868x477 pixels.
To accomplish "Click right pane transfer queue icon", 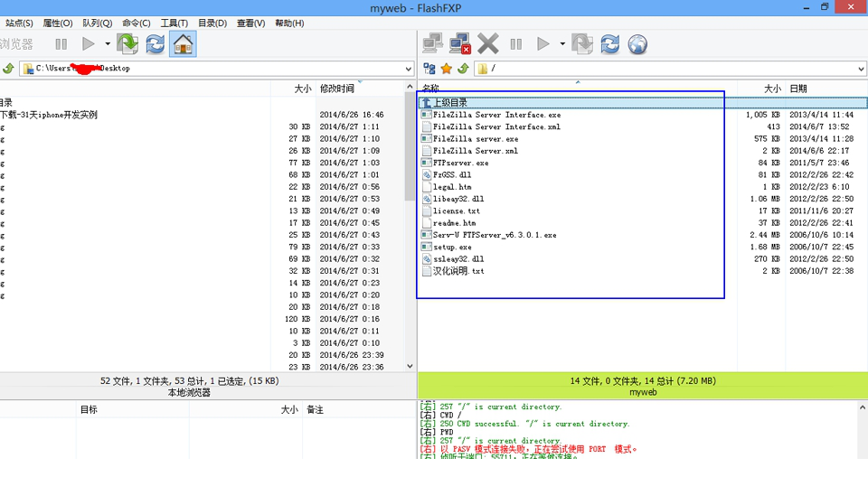I will (x=582, y=43).
